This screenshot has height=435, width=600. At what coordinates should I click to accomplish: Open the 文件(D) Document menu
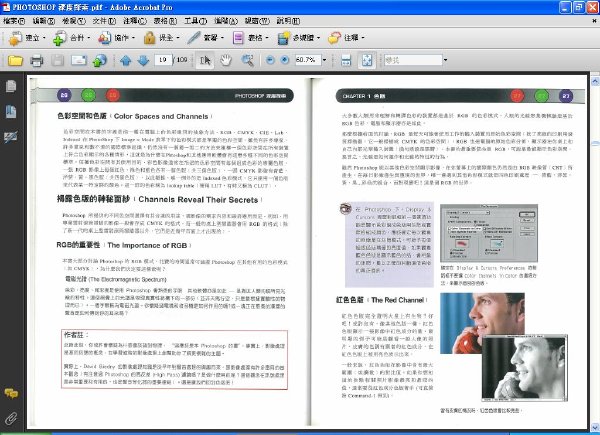tap(104, 21)
